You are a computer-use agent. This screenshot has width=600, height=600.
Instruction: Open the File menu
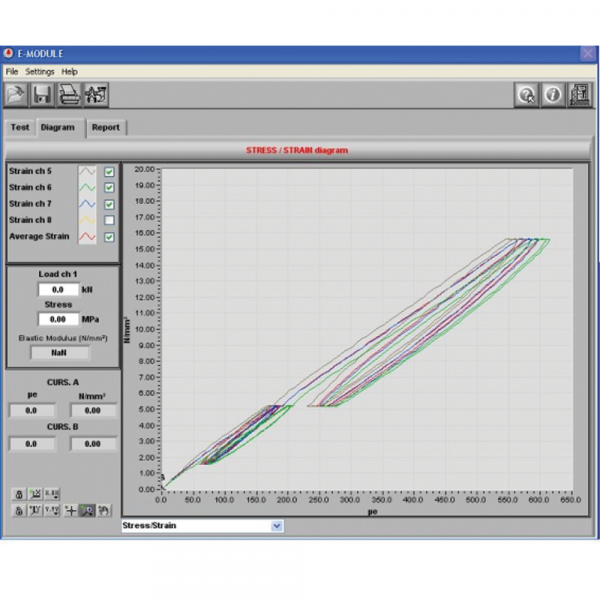(12, 72)
